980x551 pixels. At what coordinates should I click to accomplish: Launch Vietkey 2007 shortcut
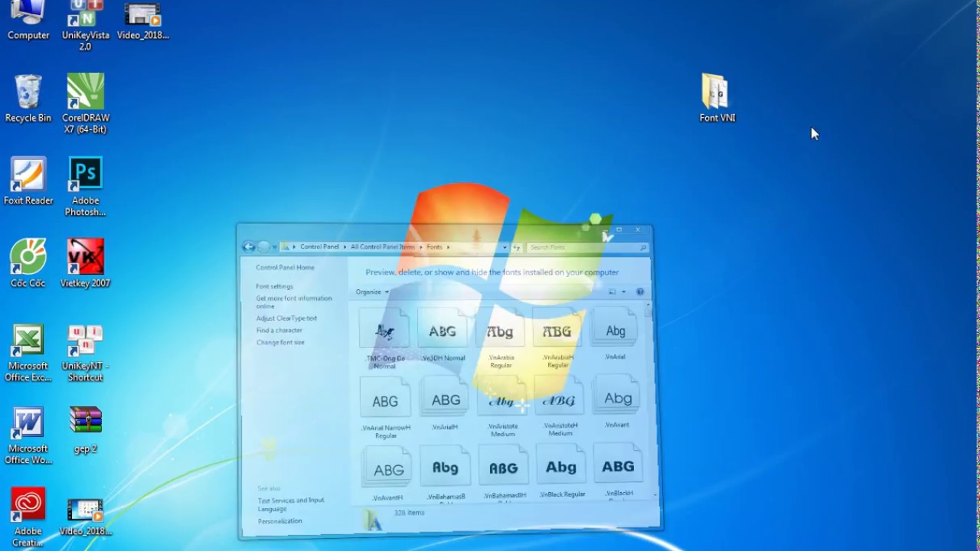pos(85,263)
